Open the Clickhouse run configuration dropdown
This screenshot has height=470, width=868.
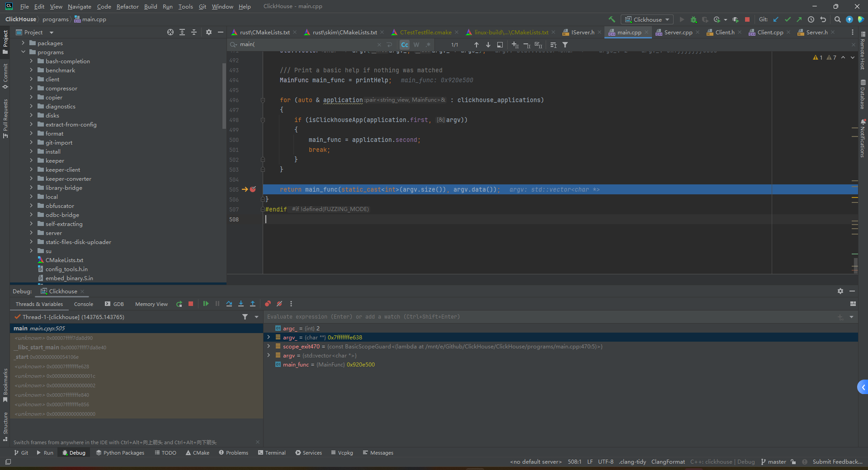point(647,19)
